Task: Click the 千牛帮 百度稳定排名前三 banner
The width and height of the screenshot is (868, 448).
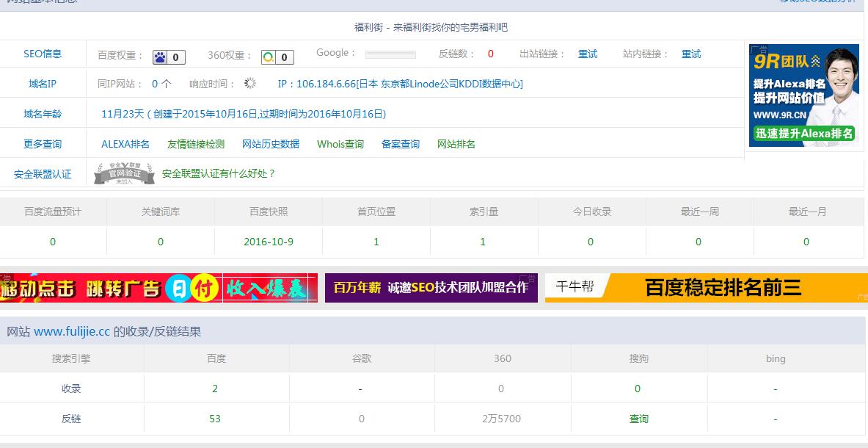Action: 704,288
